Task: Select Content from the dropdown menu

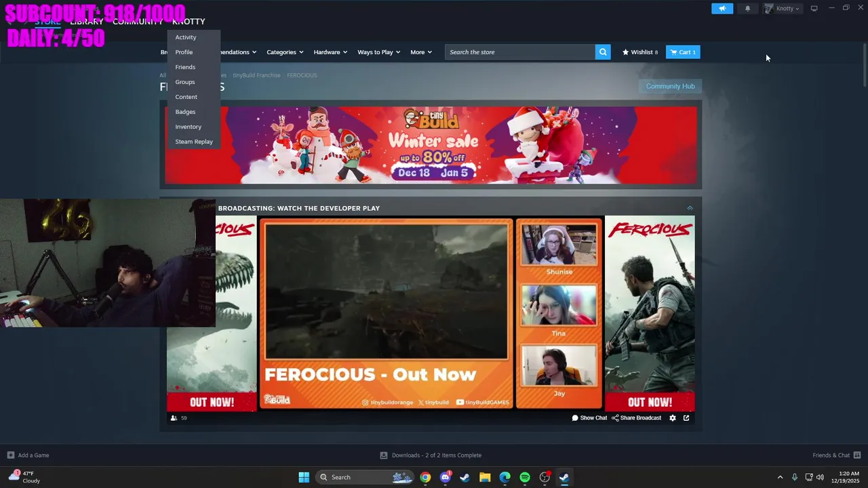Action: point(186,97)
